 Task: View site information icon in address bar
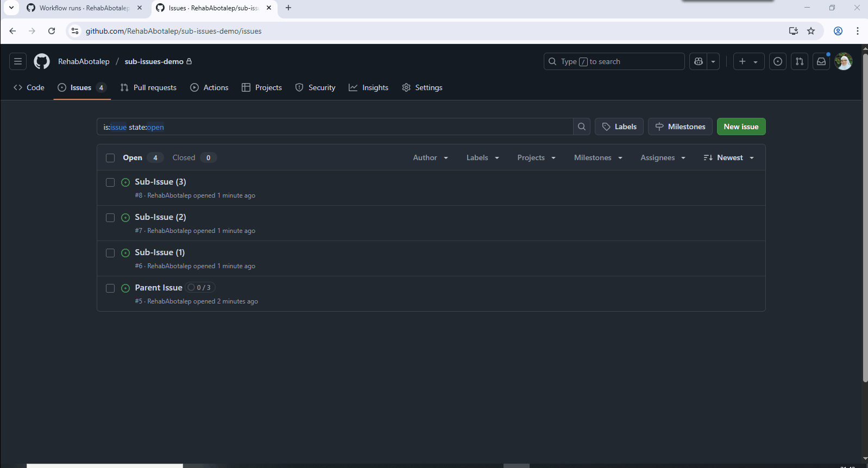(x=75, y=31)
